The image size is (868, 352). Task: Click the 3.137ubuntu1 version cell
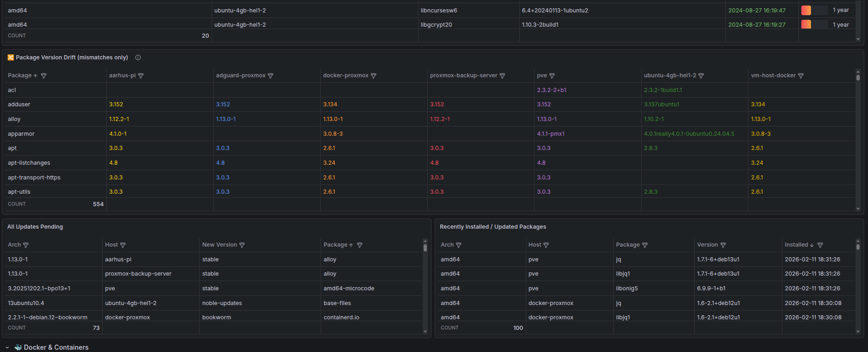tap(661, 104)
